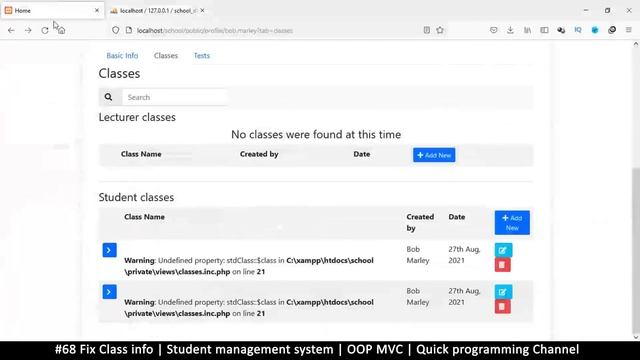Click the first row's warning message text

pos(249,266)
